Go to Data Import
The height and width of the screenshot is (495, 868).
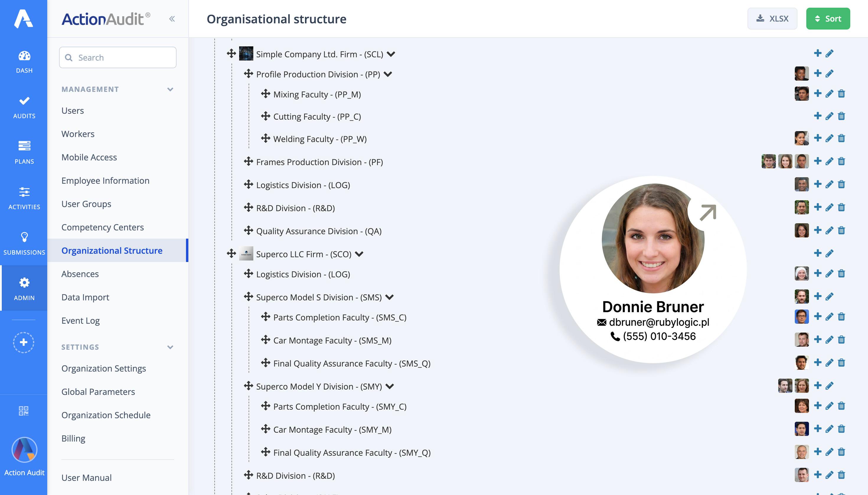[x=85, y=297]
